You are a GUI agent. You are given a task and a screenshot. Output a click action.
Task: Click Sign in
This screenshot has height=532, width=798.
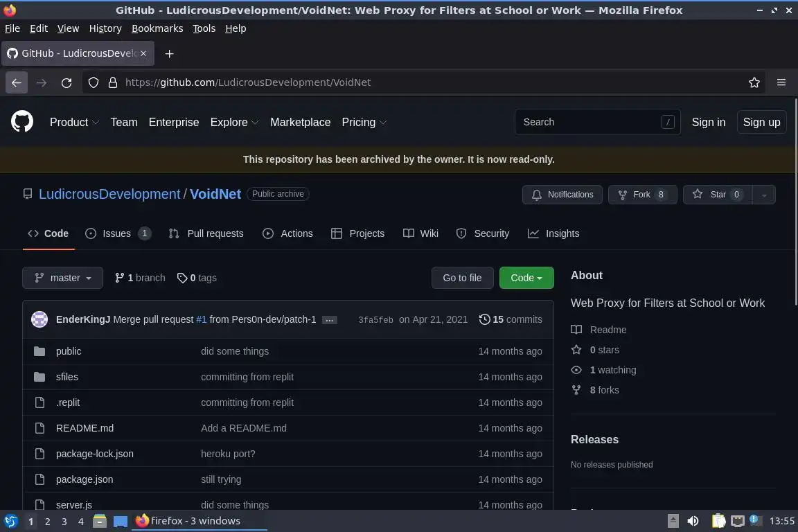709,122
